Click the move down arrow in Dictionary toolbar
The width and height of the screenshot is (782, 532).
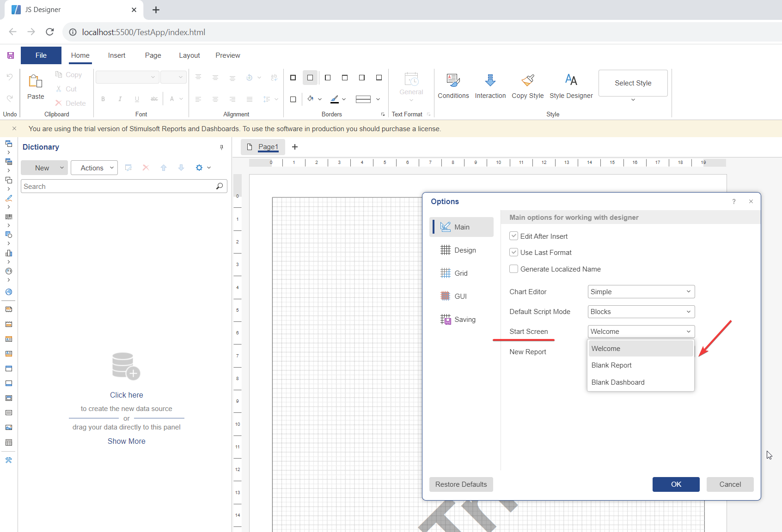point(181,168)
